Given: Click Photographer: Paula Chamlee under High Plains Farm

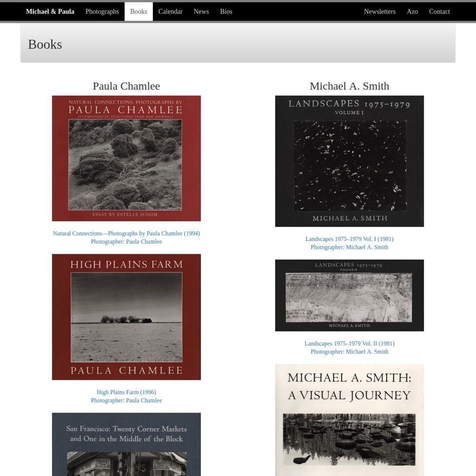Looking at the screenshot, I should pos(126,400).
